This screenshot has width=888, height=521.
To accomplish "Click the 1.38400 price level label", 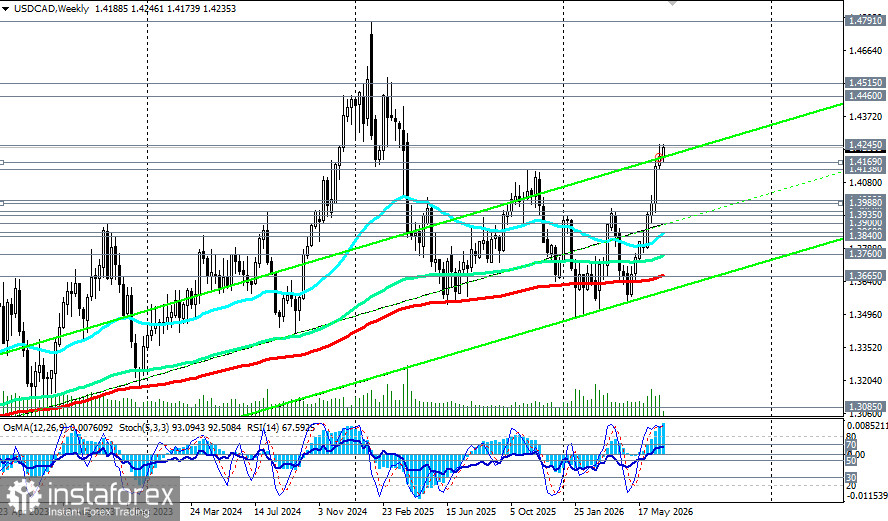I will click(x=865, y=235).
